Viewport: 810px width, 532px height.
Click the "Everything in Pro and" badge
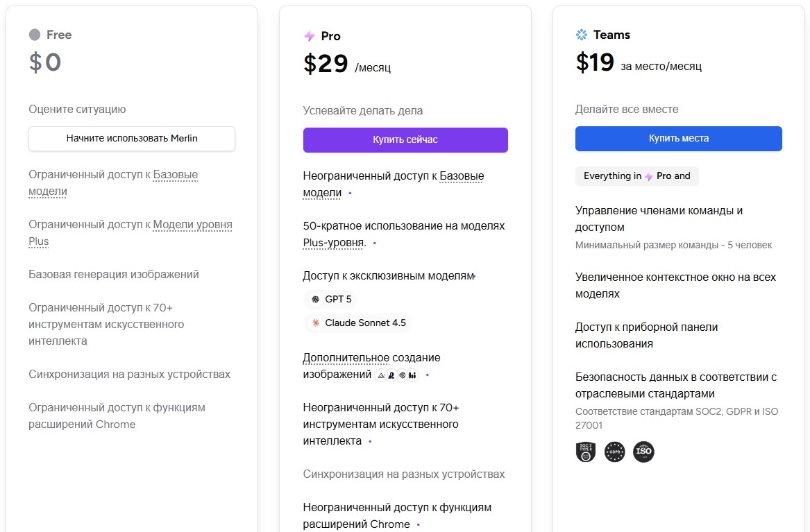tap(636, 176)
